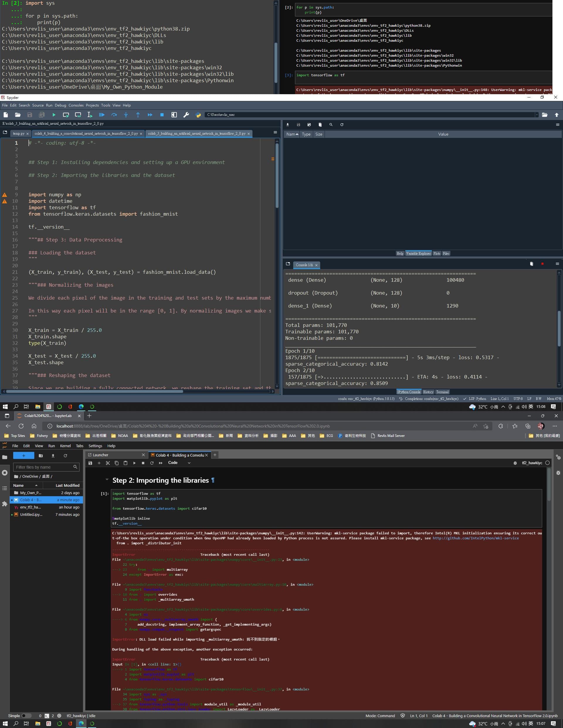563x728 pixels.
Task: Click JupyterLab restart kernel icon
Action: tap(152, 463)
